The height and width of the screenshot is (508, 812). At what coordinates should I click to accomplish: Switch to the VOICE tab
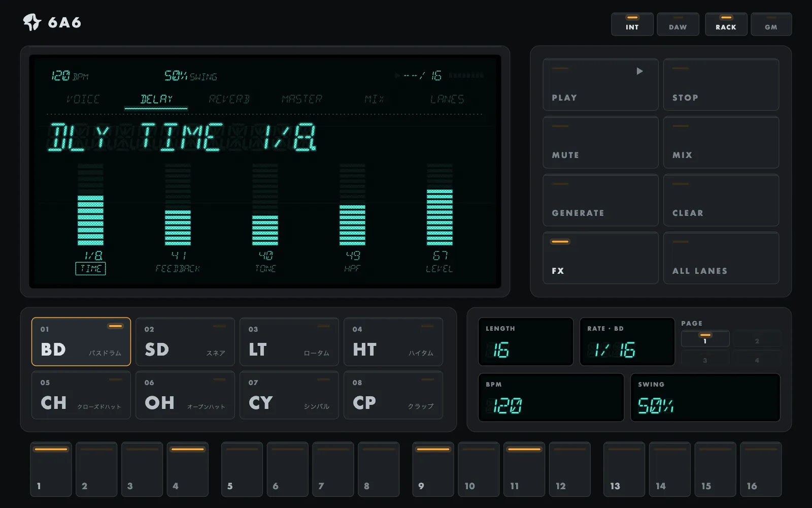coord(83,99)
